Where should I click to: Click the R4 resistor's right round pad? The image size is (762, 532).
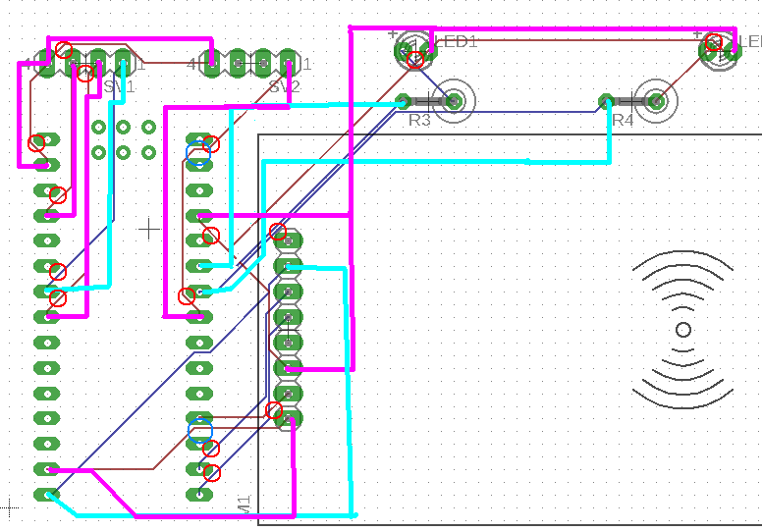click(656, 100)
